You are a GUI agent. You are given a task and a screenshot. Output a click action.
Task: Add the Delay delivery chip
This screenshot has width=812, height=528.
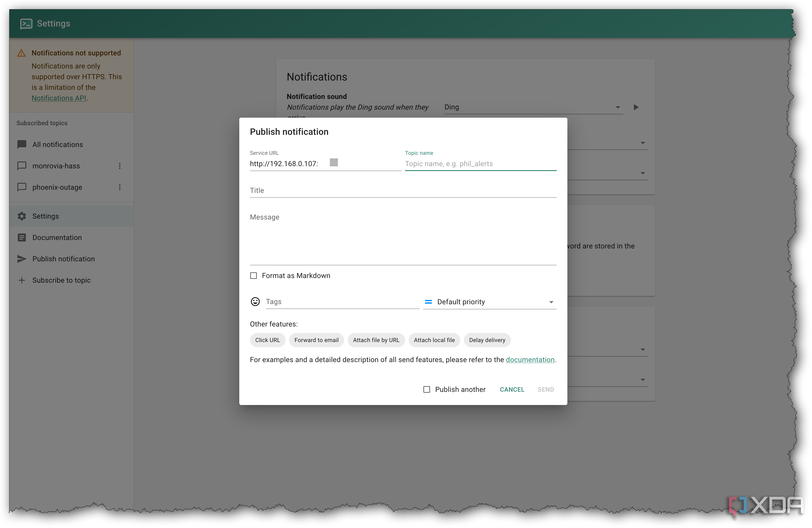point(487,340)
